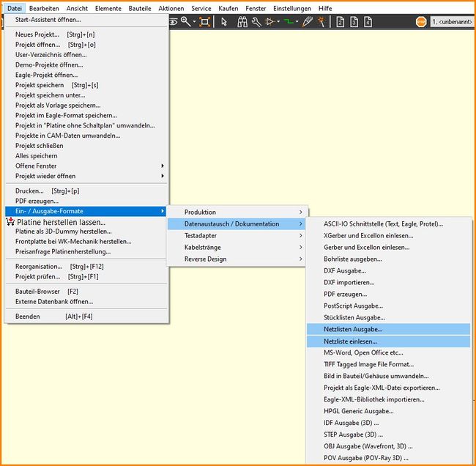
Task: Click the magic wand icon in toolbar
Action: tap(320, 22)
